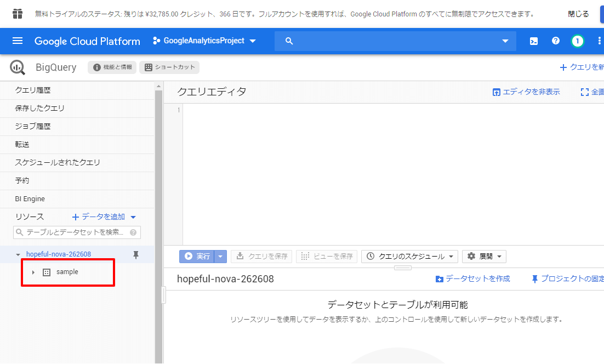Click エディタを非表示 to hide editor
The width and height of the screenshot is (604, 364).
pos(526,92)
